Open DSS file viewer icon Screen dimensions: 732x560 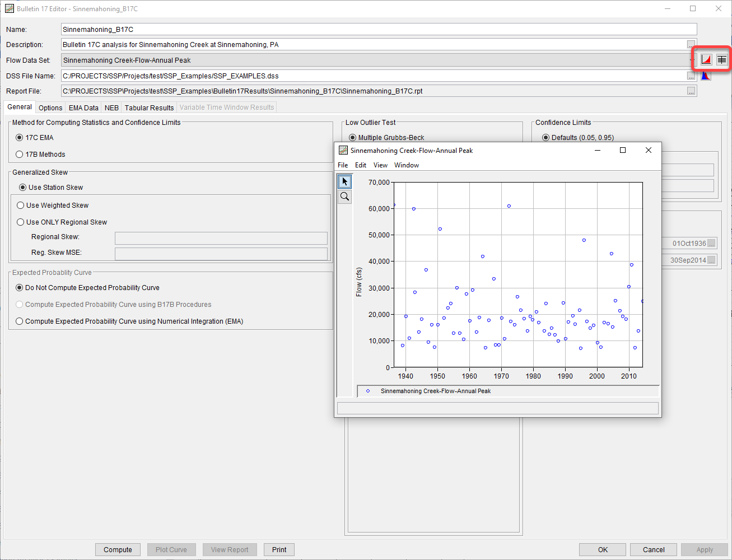pos(706,76)
